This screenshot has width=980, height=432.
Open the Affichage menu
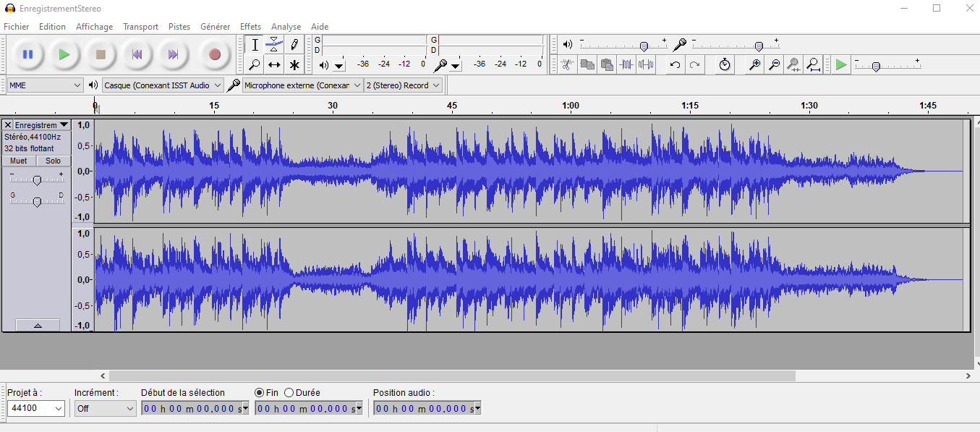coord(95,27)
